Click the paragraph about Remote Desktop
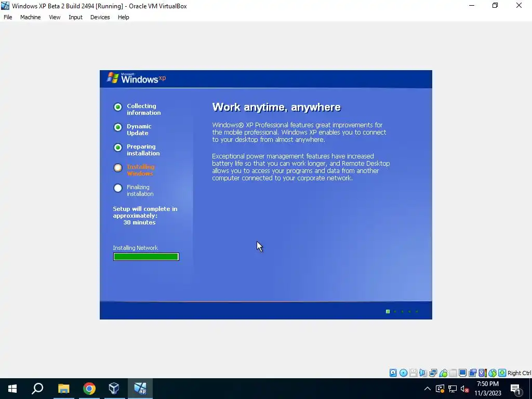The height and width of the screenshot is (399, 532). pyautogui.click(x=301, y=167)
